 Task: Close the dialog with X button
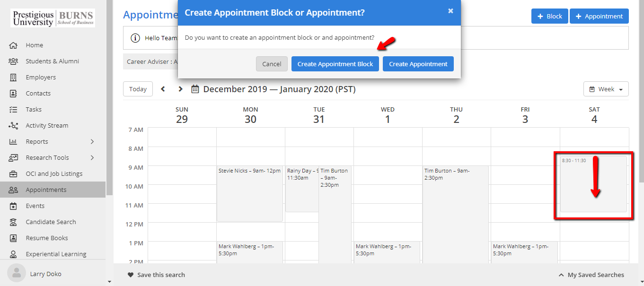coord(450,11)
